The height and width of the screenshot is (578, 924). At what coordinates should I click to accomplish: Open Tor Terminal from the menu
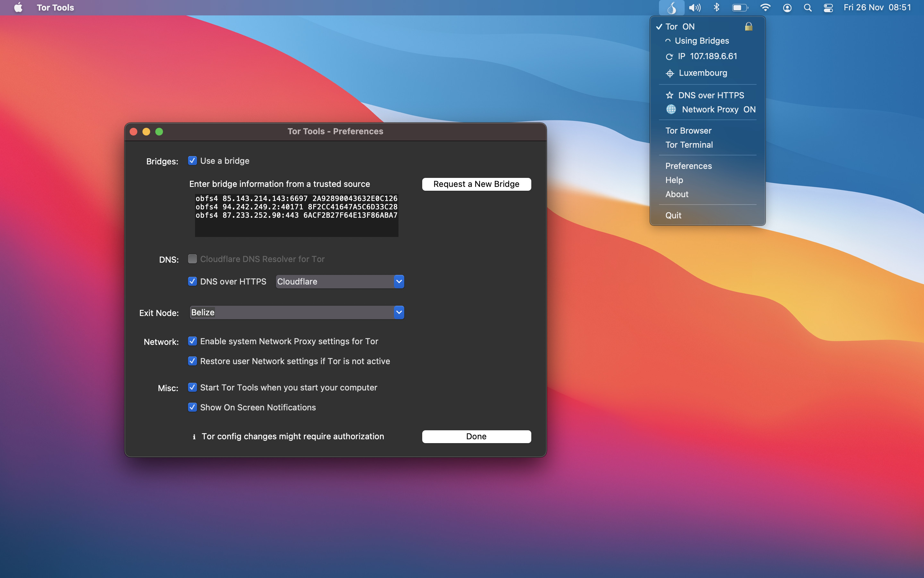pos(707,145)
